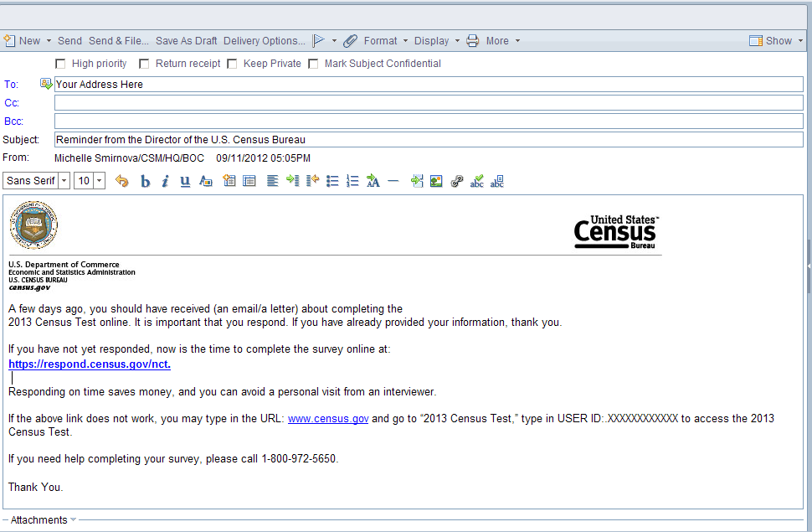The width and height of the screenshot is (812, 532).
Task: Open the www.census.gov link
Action: (x=328, y=418)
